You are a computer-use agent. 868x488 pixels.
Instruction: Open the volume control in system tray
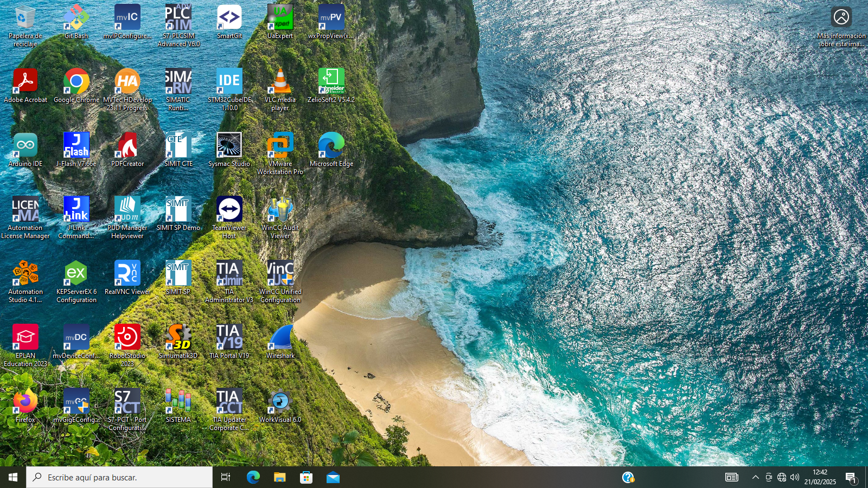tap(795, 477)
